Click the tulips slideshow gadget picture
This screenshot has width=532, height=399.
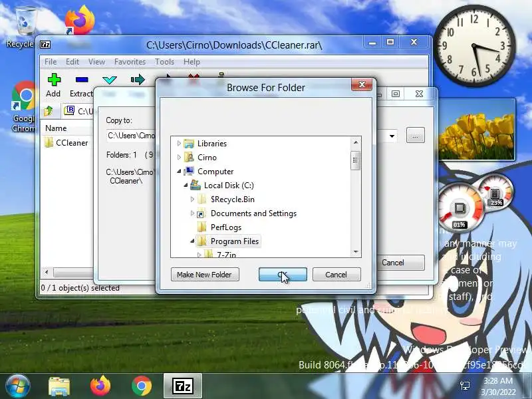476,130
